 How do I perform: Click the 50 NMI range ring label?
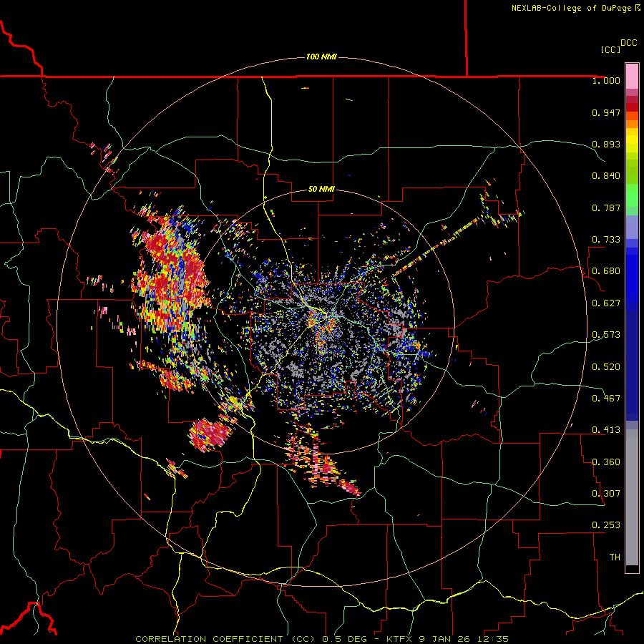coord(321,189)
